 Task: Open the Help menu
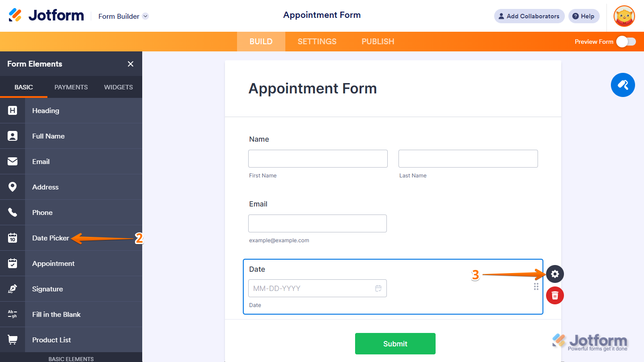pos(584,16)
